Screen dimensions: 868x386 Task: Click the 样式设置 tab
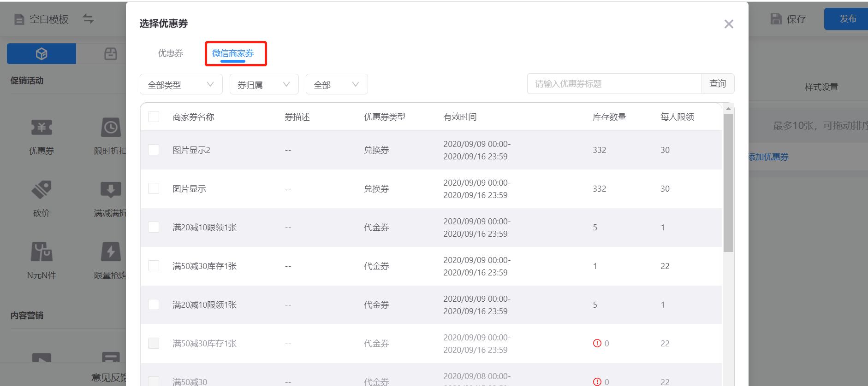tap(821, 87)
